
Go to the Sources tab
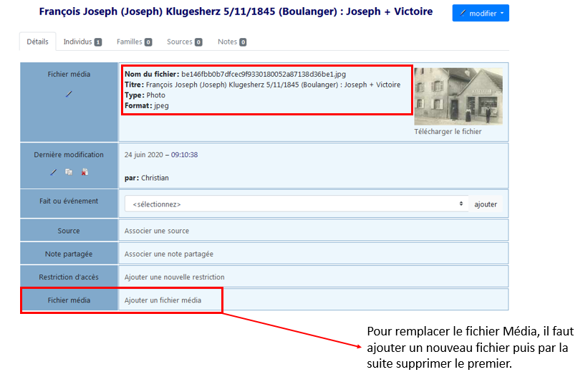point(184,42)
